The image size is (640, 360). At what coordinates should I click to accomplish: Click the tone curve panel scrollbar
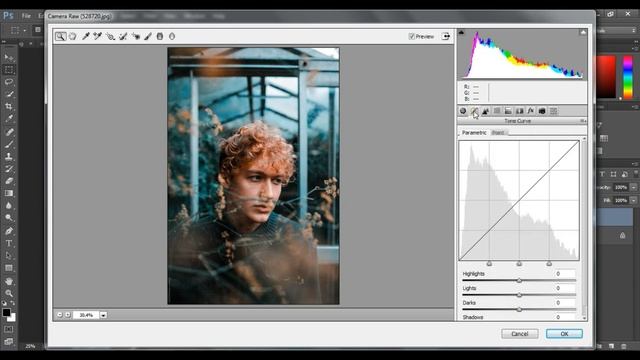(x=584, y=229)
